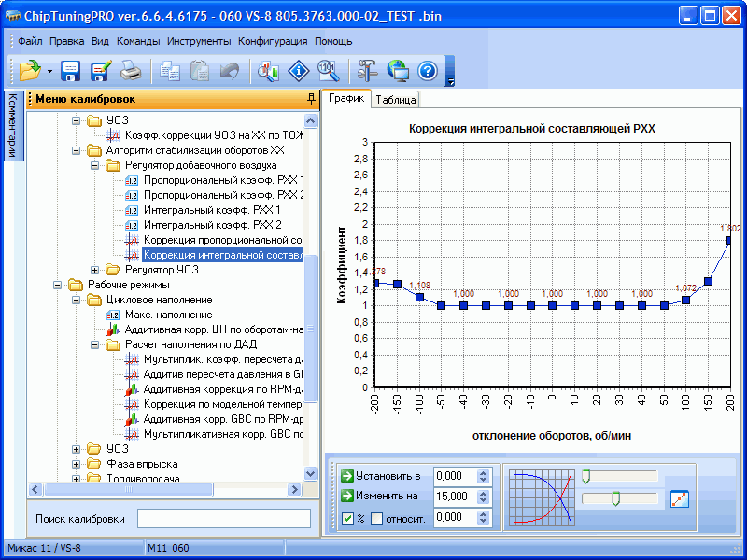Expand the Регулятор УОЗ folder
This screenshot has width=747, height=560.
point(94,270)
